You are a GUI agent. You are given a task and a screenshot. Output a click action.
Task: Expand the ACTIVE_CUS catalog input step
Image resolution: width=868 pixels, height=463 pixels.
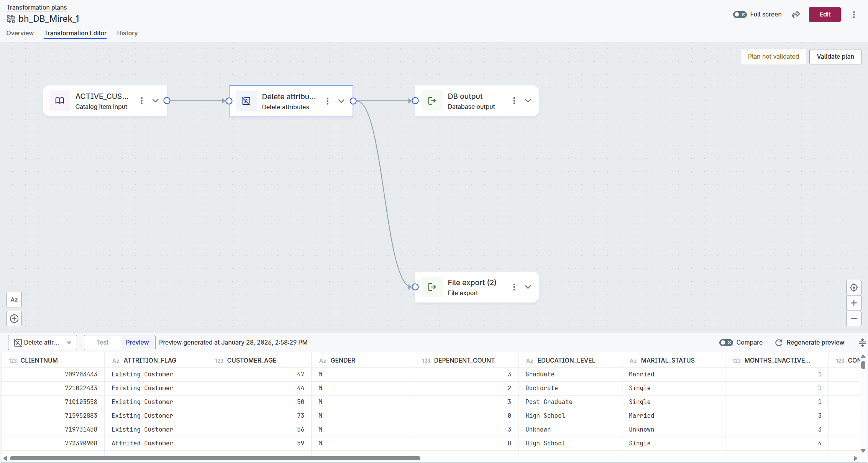pos(155,101)
